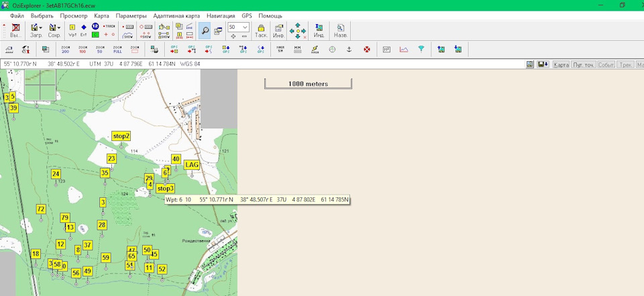Viewport: 644px width, 296px height.
Task: Open the Помощь menu
Action: coord(270,16)
